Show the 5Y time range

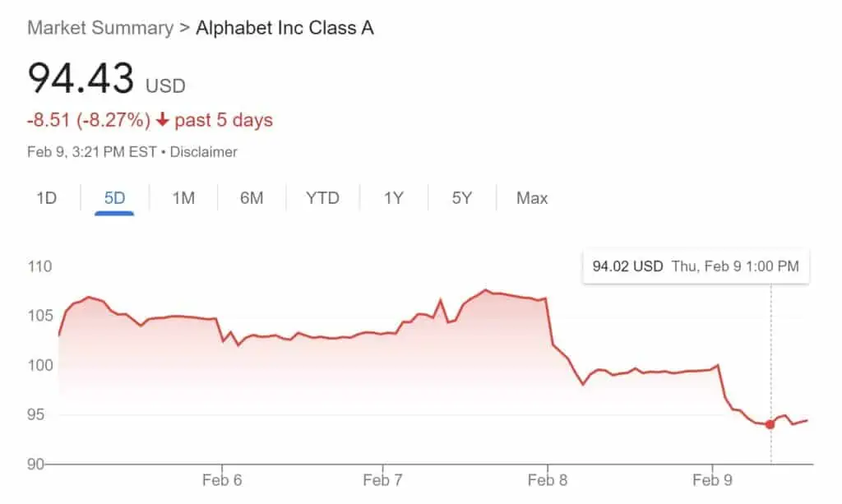point(461,198)
